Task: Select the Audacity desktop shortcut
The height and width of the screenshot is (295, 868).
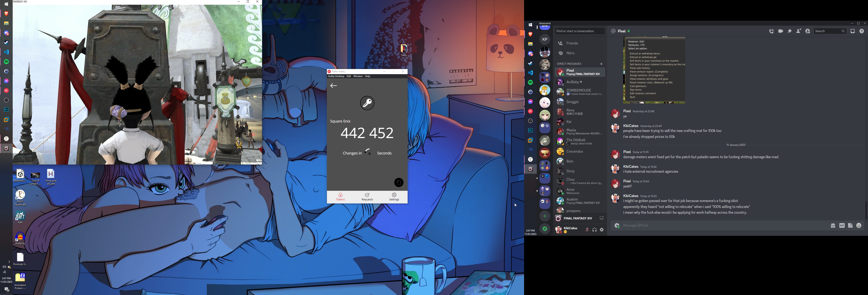Action: [20, 238]
